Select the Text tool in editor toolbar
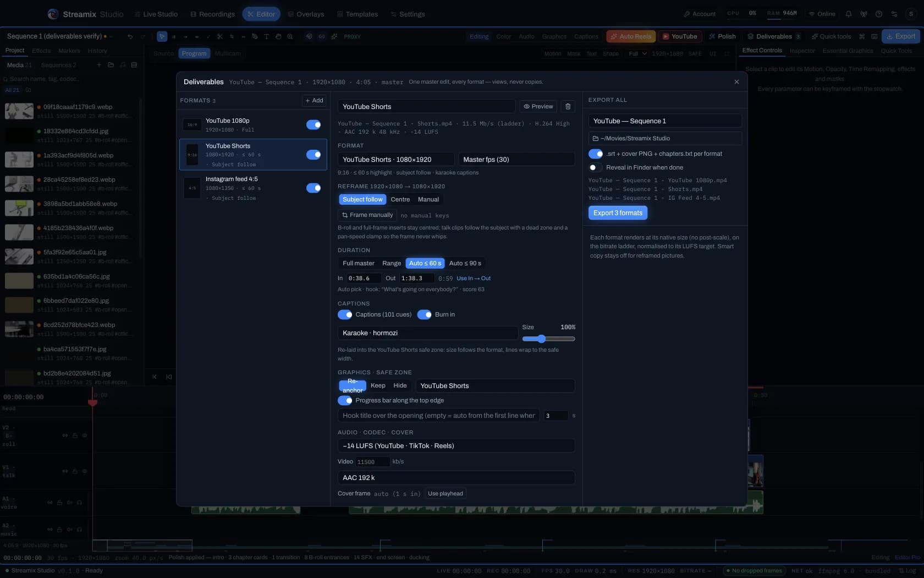Screen dimensions: 924x578 pyautogui.click(x=266, y=36)
